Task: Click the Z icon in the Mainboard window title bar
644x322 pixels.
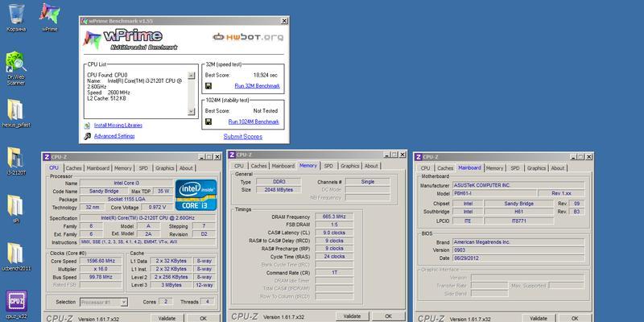Action: [x=418, y=157]
